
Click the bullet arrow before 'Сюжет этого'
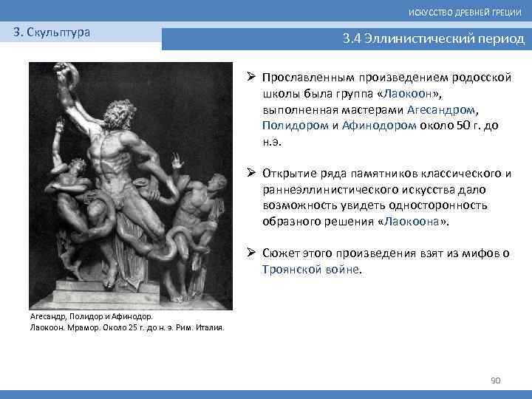click(x=251, y=253)
